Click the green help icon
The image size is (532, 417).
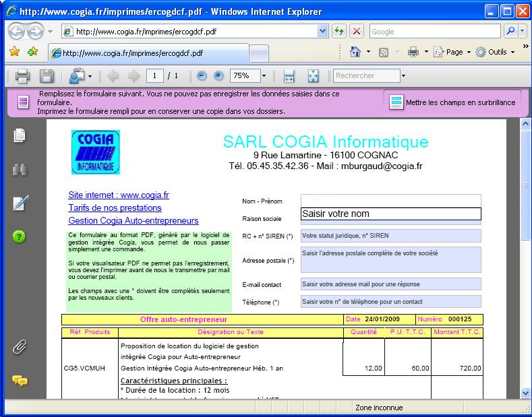click(19, 236)
